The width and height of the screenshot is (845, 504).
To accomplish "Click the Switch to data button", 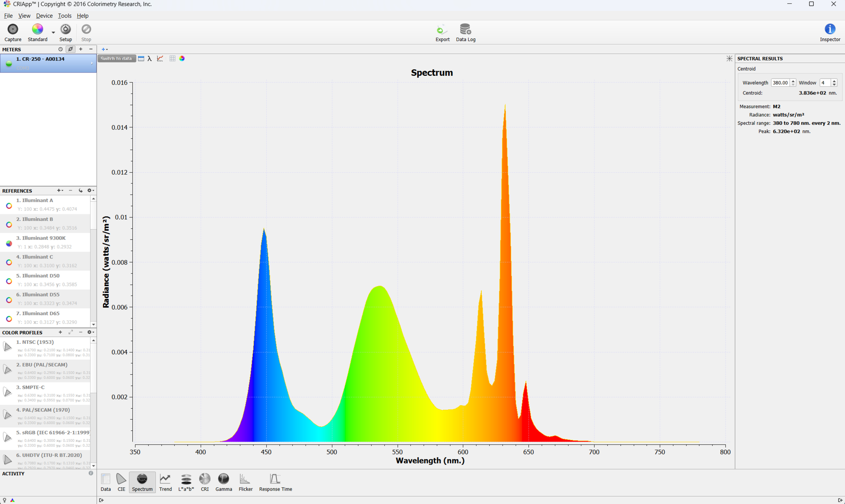I will coord(117,59).
